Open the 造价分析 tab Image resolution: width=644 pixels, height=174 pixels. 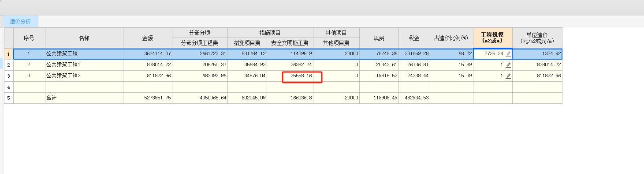click(x=20, y=21)
